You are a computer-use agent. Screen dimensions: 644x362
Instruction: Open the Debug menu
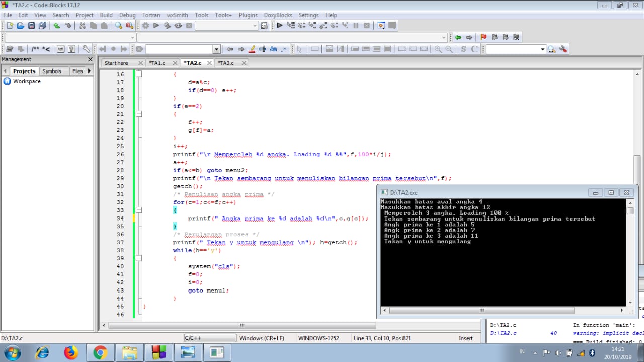click(x=127, y=15)
